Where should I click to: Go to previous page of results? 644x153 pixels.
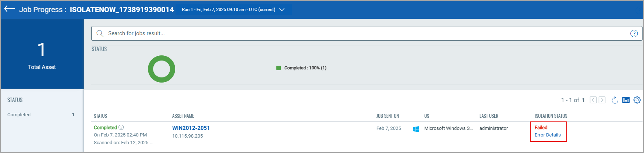click(x=593, y=100)
